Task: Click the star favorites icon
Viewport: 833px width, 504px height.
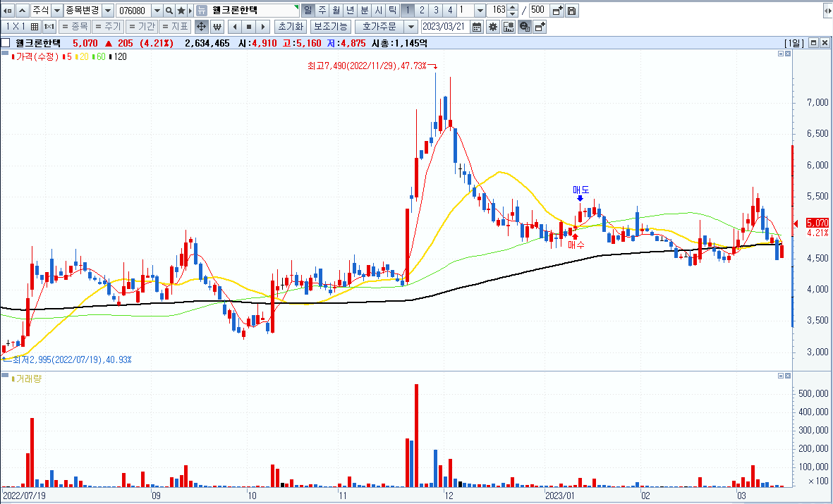Action: click(x=181, y=11)
